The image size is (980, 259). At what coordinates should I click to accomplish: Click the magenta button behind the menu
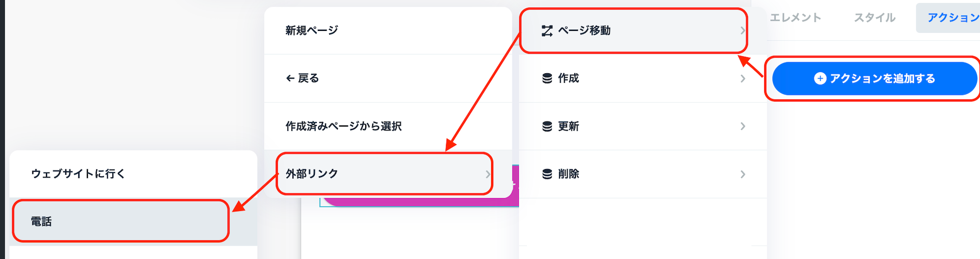pyautogui.click(x=419, y=202)
